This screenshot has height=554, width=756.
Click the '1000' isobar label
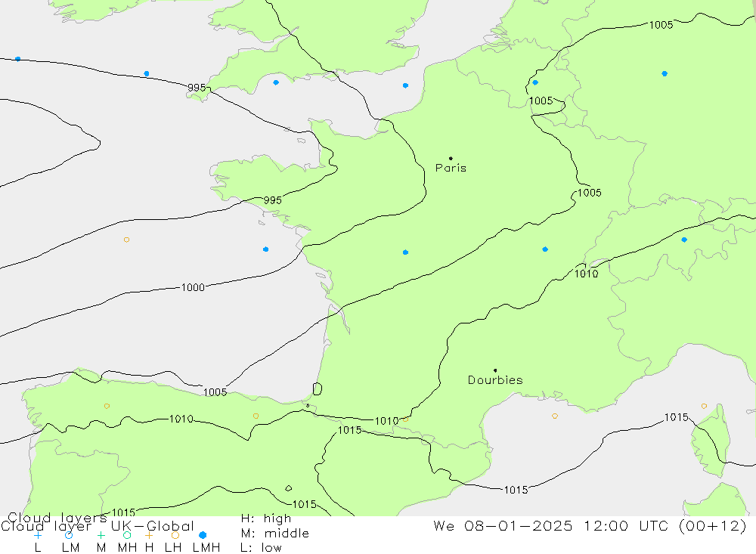click(193, 287)
